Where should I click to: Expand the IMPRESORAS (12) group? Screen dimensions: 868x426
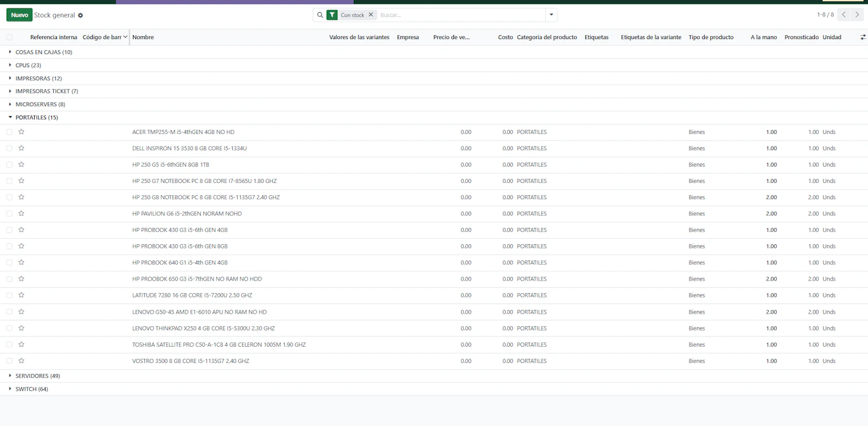39,78
